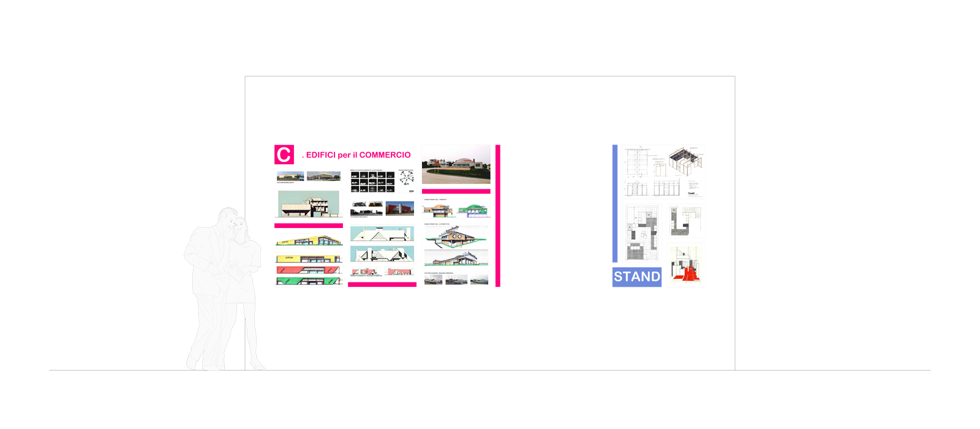Open the concrete building elevation on teal background

click(309, 203)
